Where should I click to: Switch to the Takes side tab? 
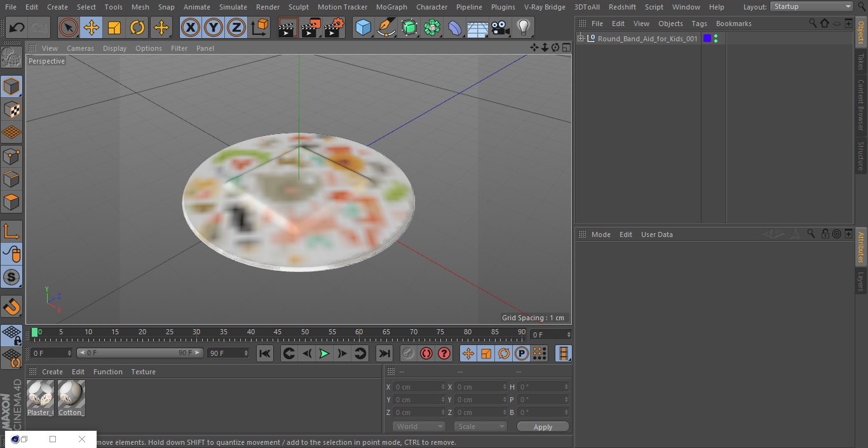[861, 62]
